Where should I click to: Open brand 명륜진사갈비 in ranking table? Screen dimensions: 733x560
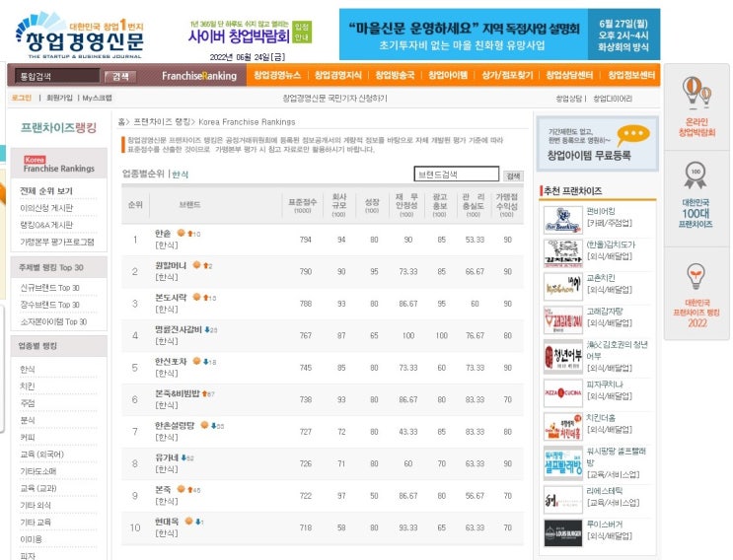click(x=179, y=329)
